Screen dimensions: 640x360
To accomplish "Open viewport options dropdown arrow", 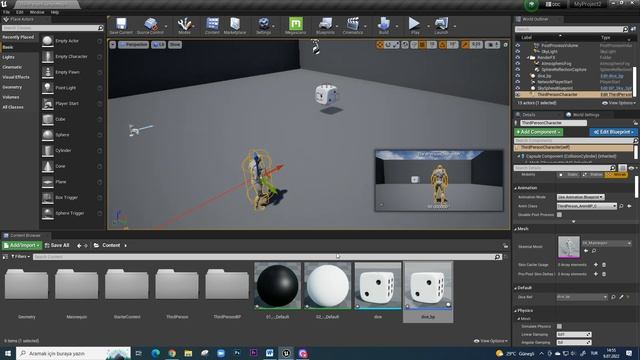I will pos(113,44).
